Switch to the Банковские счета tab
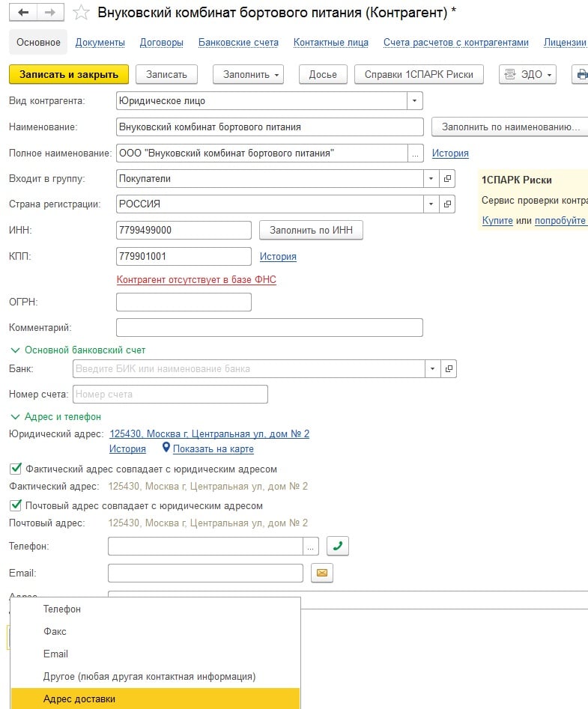Image resolution: width=588 pixels, height=709 pixels. (238, 43)
